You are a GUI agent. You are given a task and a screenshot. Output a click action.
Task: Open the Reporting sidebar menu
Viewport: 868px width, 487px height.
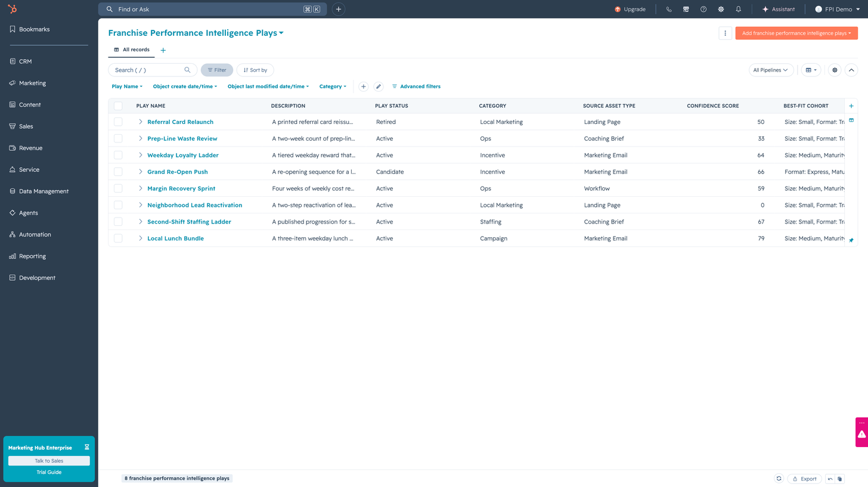[49, 256]
